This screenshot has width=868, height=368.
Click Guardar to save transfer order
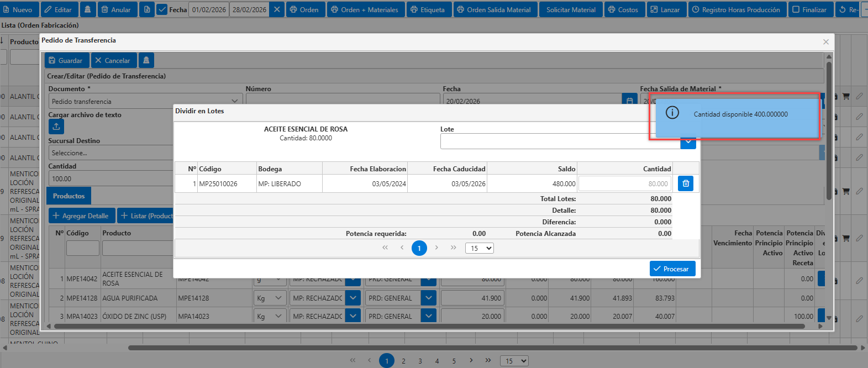[66, 60]
